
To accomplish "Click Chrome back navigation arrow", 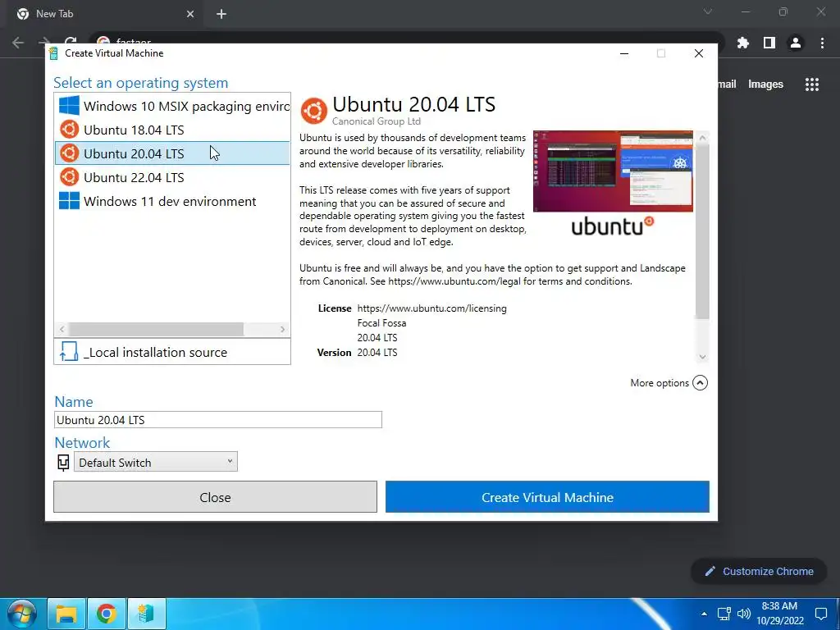I will 18,43.
